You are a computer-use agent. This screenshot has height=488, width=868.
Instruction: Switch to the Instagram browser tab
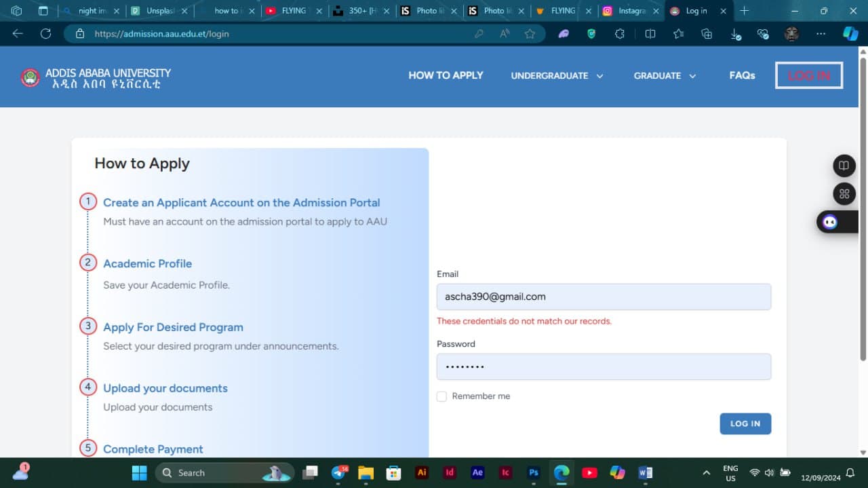tap(631, 11)
